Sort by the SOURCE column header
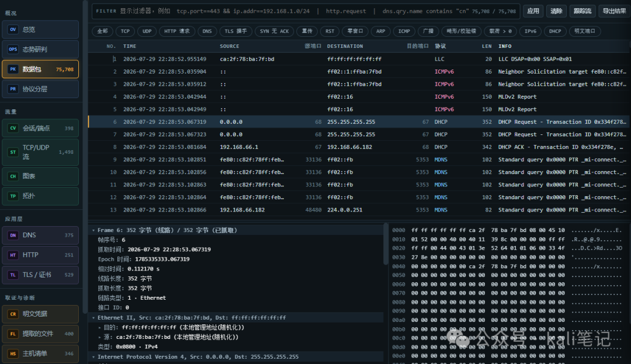Screen dimensions: 631x364 click(x=230, y=46)
